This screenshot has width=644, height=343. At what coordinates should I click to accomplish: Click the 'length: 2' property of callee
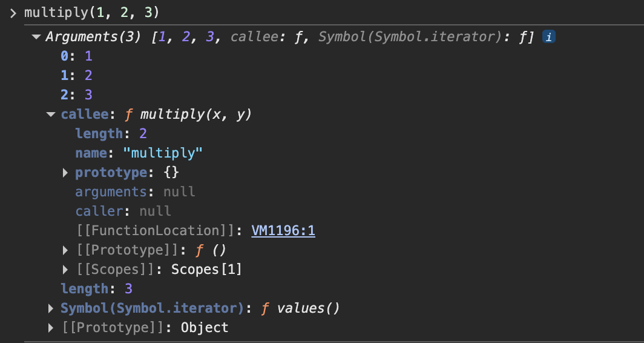[111, 134]
